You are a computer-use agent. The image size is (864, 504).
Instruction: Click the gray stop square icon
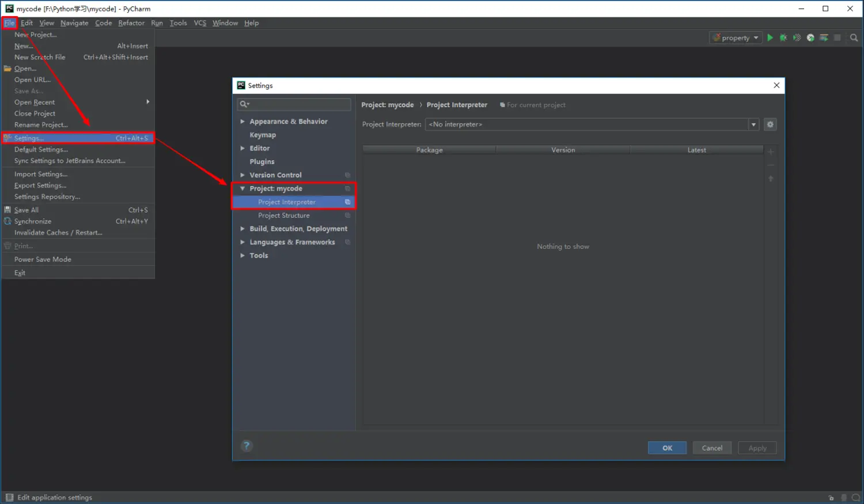[838, 37]
